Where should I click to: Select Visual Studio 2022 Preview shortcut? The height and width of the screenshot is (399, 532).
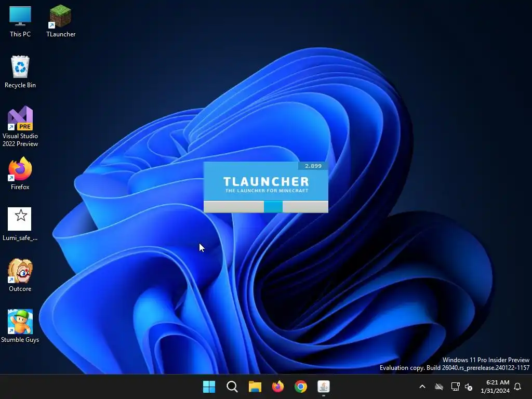tap(20, 126)
